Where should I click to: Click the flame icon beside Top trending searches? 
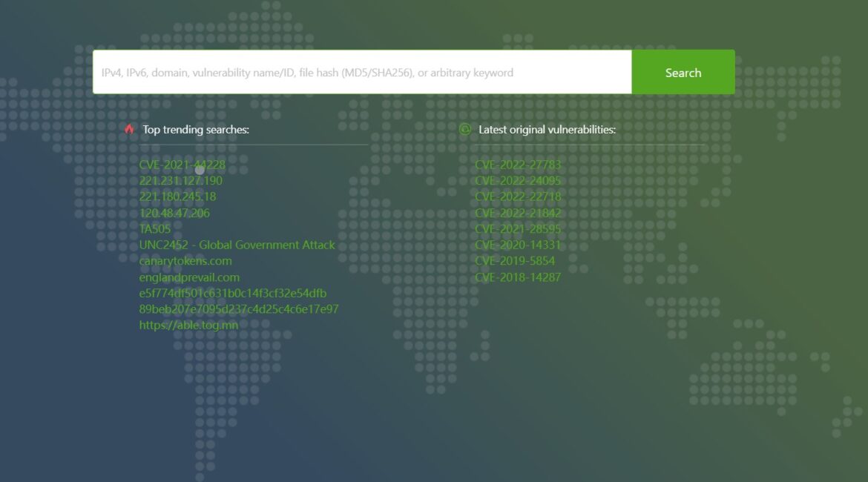[129, 129]
